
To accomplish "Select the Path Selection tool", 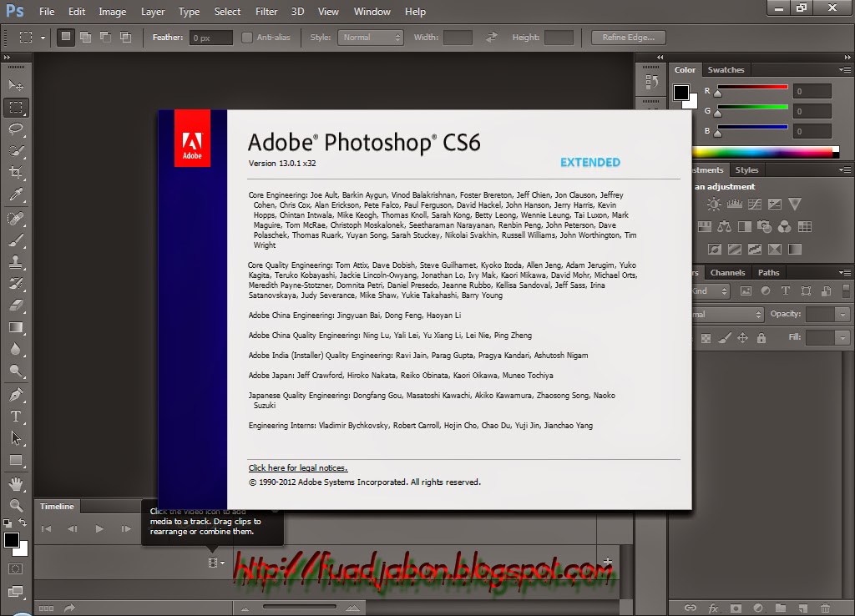I will click(16, 438).
